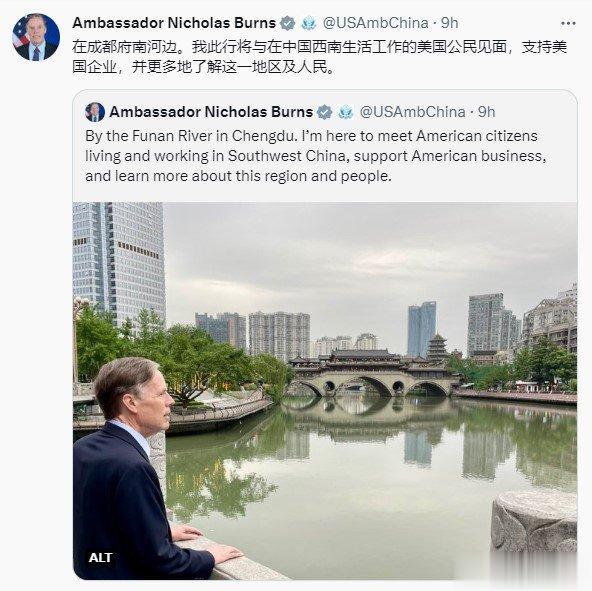Open the three-dot more options menu

pyautogui.click(x=568, y=23)
